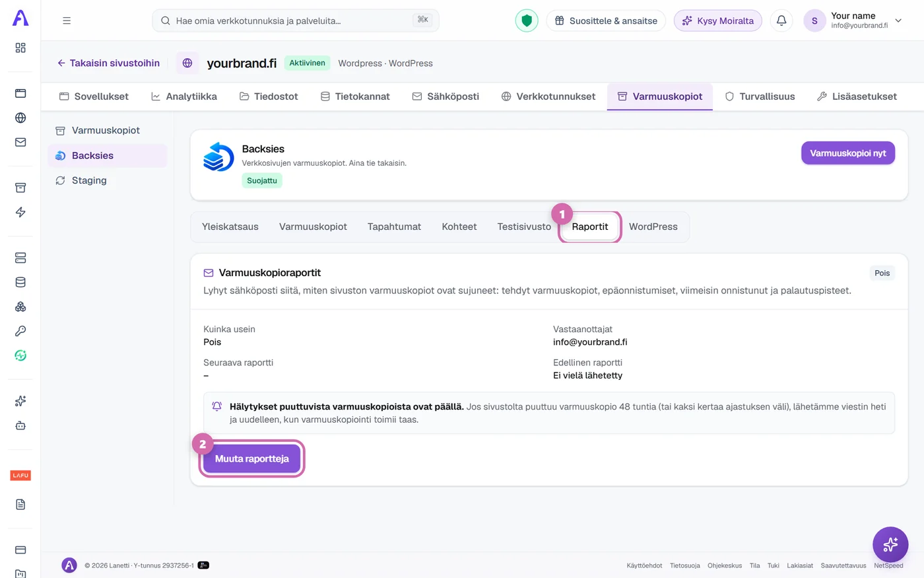
Task: Click the globe icon beside yourbrand.fi
Action: (x=187, y=63)
